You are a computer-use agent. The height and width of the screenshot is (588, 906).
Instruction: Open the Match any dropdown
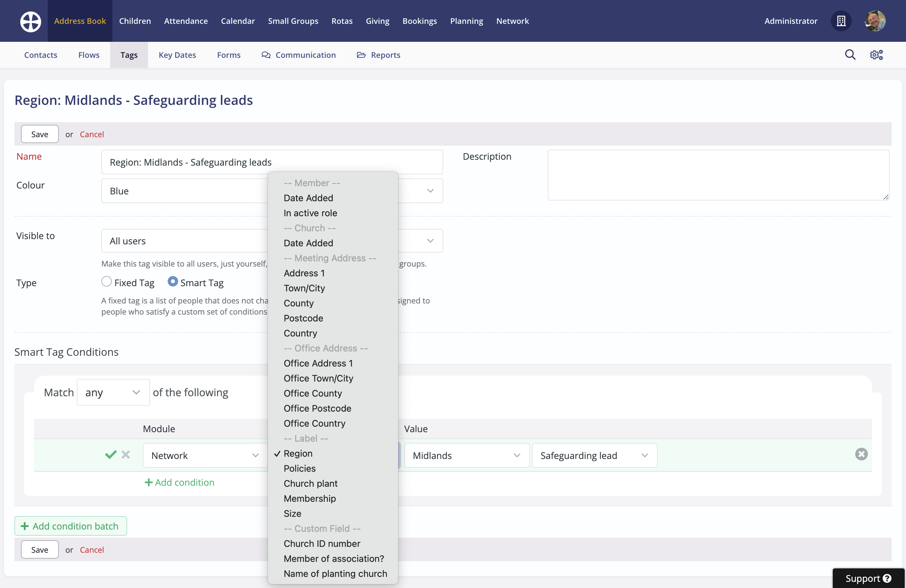tap(113, 392)
